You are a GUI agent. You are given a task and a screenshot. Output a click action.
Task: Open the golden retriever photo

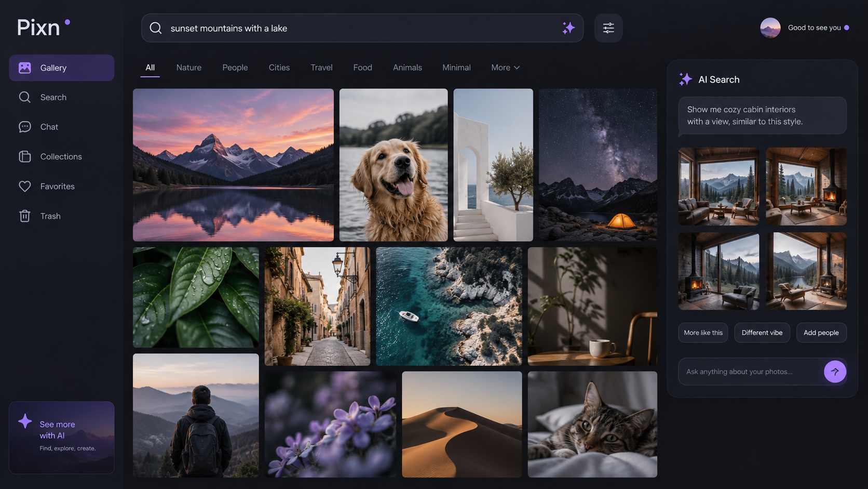(x=394, y=165)
